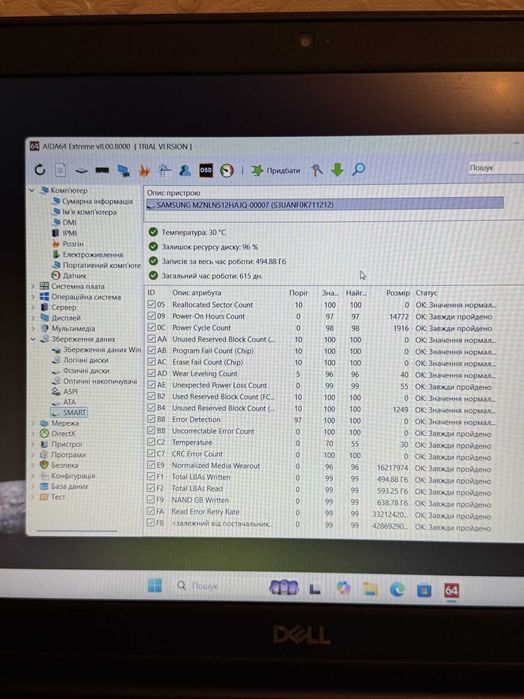This screenshot has height=699, width=524.
Task: Expand the Операційна система tree node
Action: tap(33, 296)
